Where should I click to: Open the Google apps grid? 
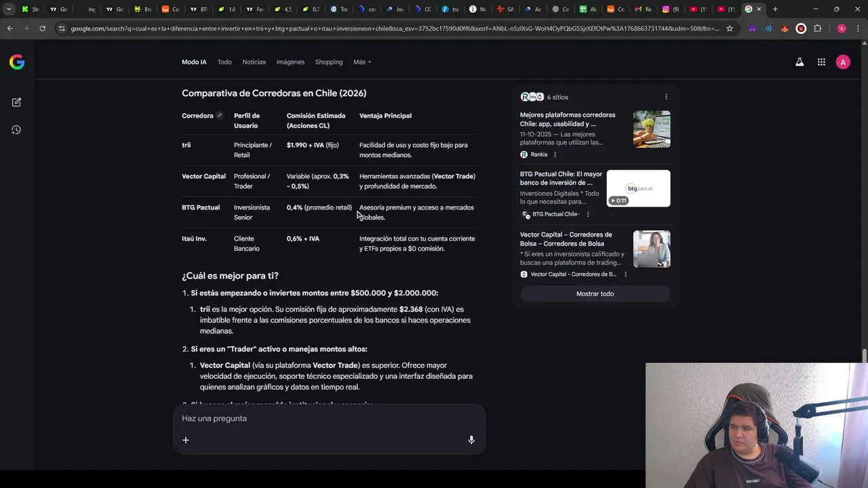(x=821, y=62)
